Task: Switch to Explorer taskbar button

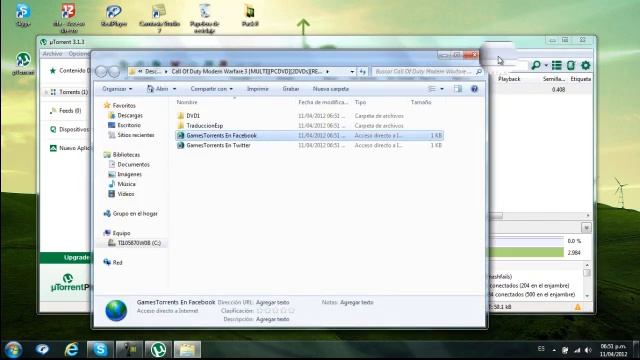Action: tap(187, 350)
